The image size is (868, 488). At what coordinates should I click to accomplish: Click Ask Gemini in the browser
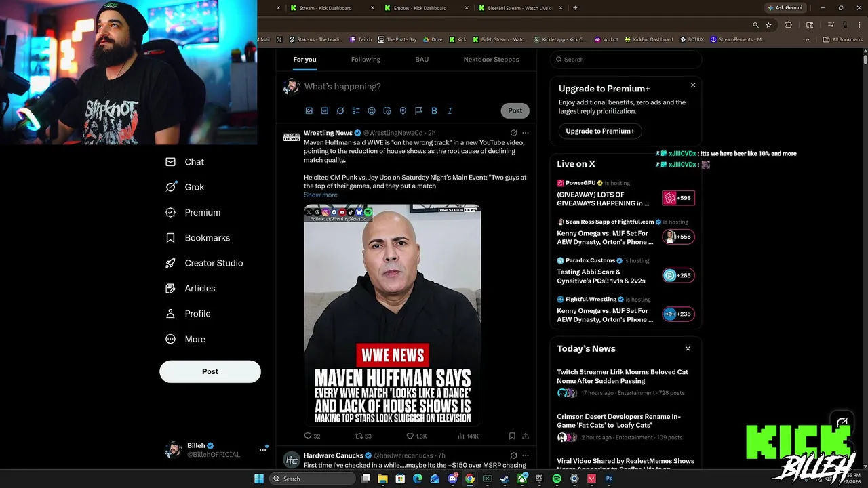click(785, 8)
